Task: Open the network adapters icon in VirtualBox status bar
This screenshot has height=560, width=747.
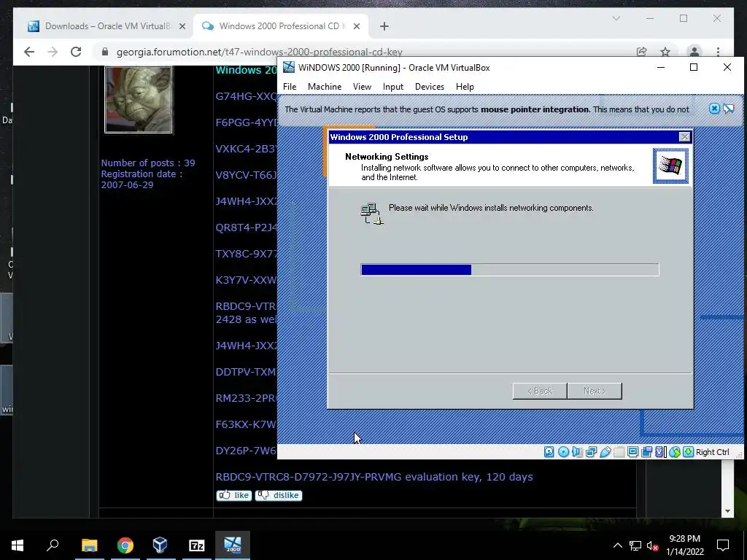Action: 591,452
